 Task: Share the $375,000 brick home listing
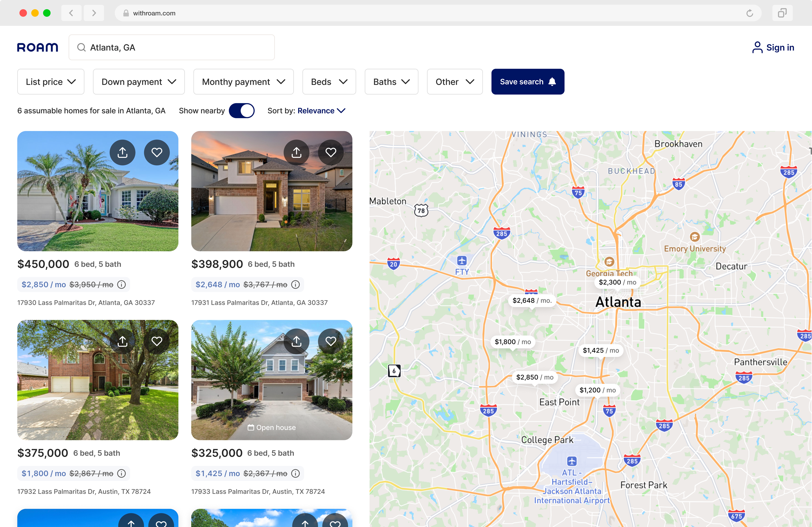(122, 341)
